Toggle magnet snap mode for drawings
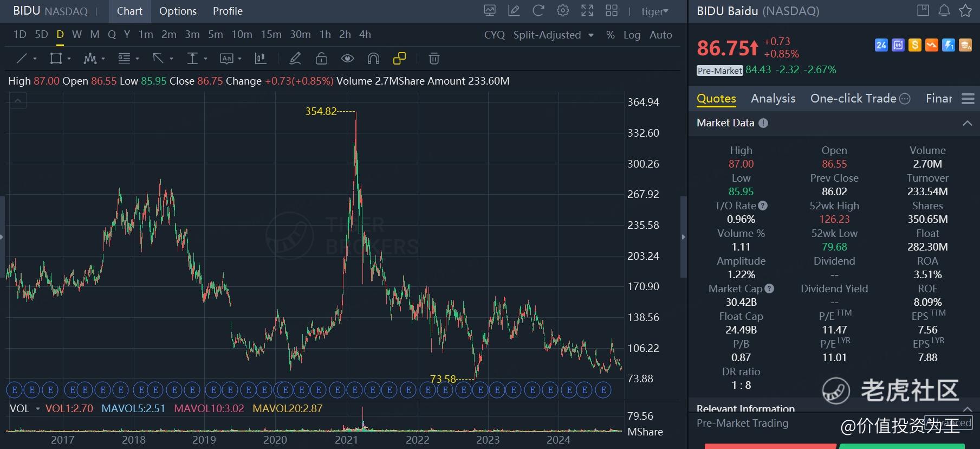The height and width of the screenshot is (449, 980). [373, 59]
